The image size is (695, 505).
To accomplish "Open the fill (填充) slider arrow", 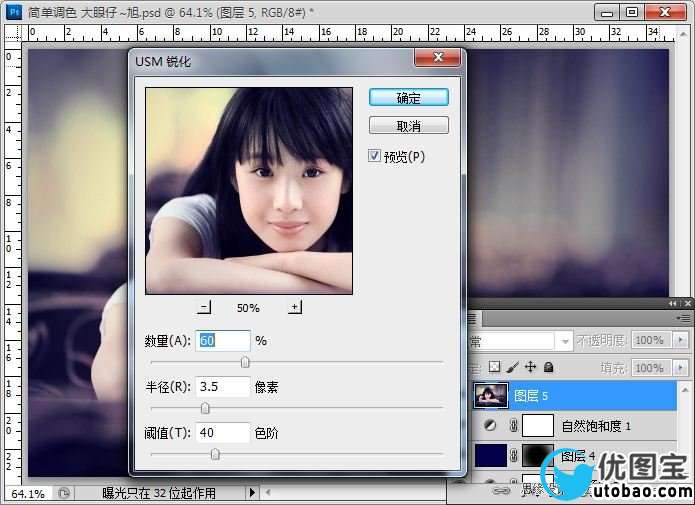I will pyautogui.click(x=682, y=368).
